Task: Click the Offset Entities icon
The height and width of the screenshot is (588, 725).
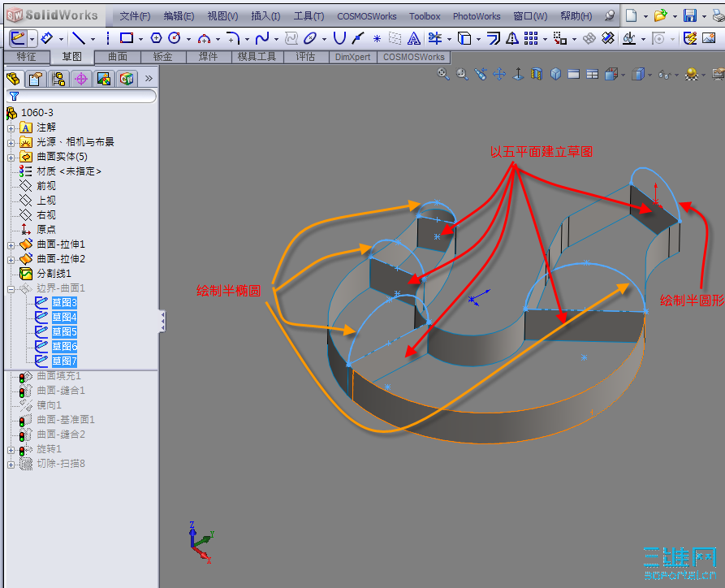Action: click(494, 38)
